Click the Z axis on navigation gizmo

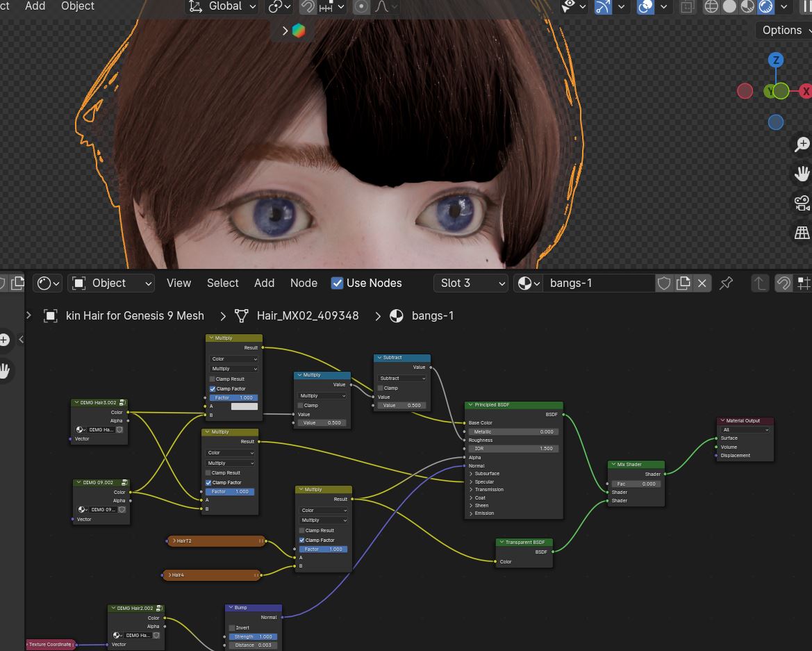coord(775,60)
